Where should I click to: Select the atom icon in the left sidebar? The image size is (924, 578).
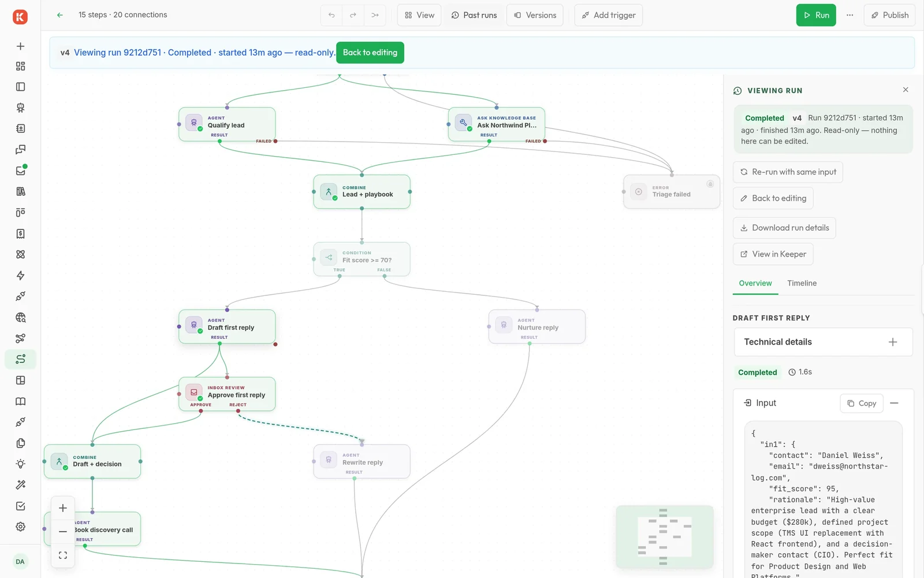coord(21,254)
